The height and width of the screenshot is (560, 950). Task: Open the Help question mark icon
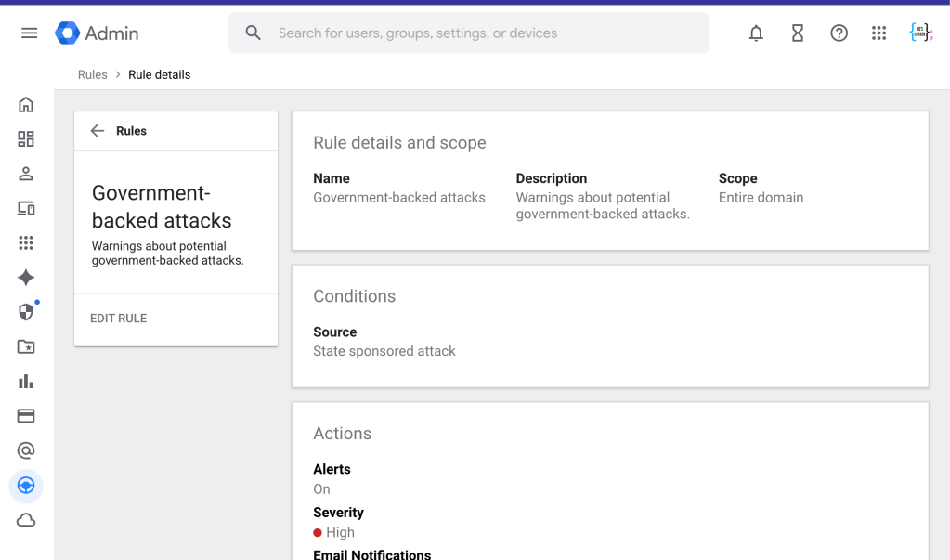point(839,33)
